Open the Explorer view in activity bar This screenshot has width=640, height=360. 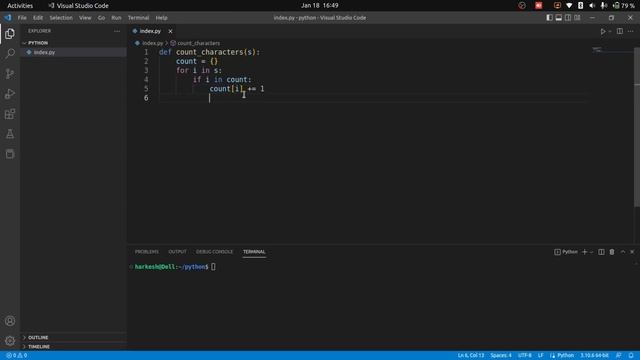(10, 33)
